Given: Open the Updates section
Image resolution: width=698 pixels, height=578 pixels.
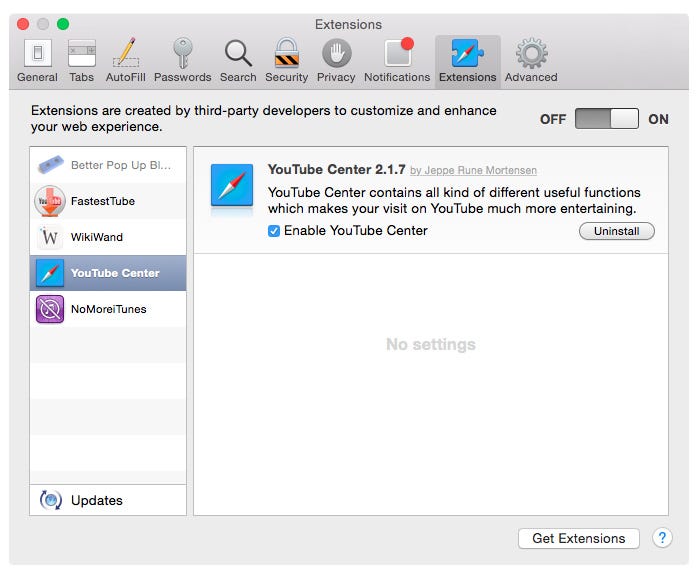Looking at the screenshot, I should tap(108, 500).
